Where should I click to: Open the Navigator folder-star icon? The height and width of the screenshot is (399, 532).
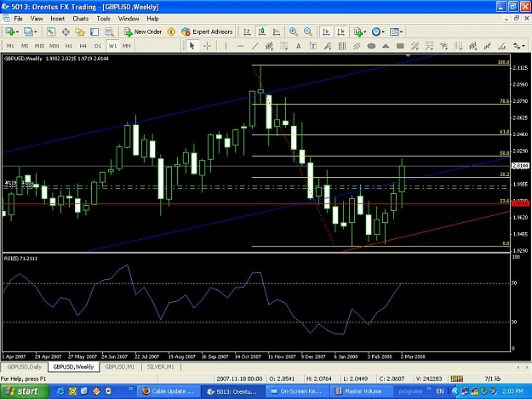coord(80,31)
